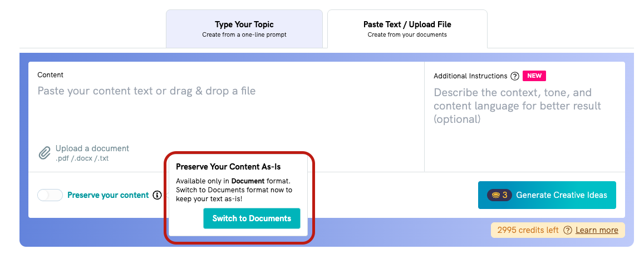
Task: Click the Generate Creative Ideas button
Action: coord(547,195)
